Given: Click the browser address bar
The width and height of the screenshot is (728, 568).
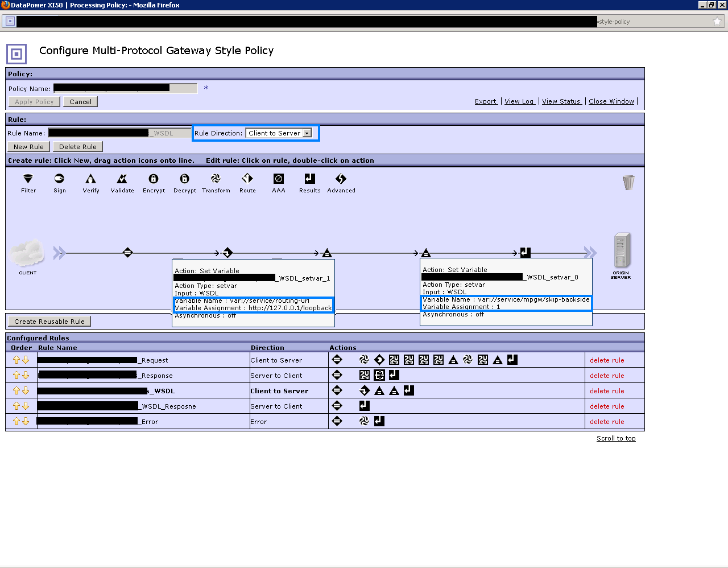Looking at the screenshot, I should click(x=364, y=22).
